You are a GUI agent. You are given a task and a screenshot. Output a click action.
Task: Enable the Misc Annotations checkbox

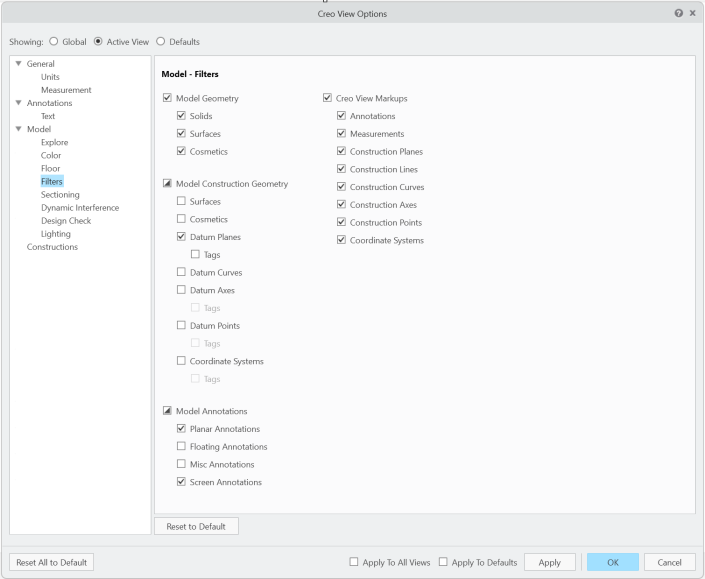[x=181, y=463]
